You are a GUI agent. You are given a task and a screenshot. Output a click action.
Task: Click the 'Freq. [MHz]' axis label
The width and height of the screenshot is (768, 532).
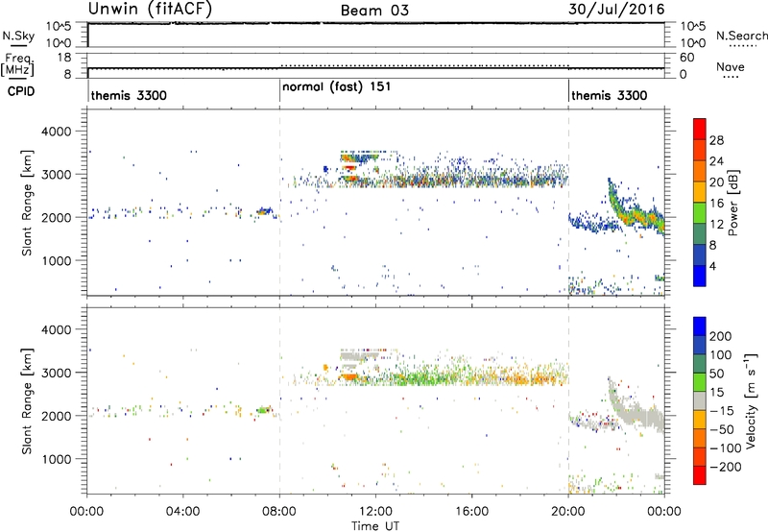17,64
